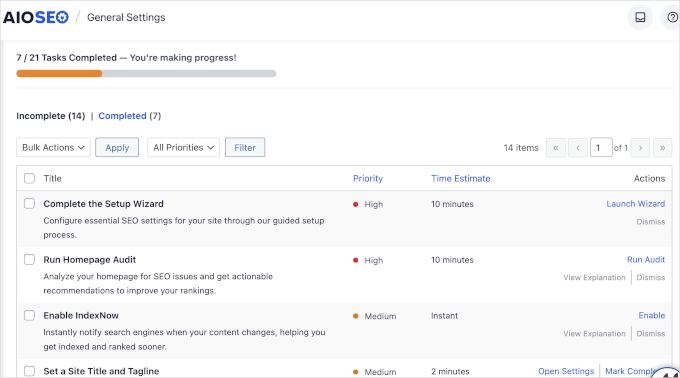Open the help question mark icon
Image resolution: width=680 pixels, height=378 pixels.
pos(672,17)
